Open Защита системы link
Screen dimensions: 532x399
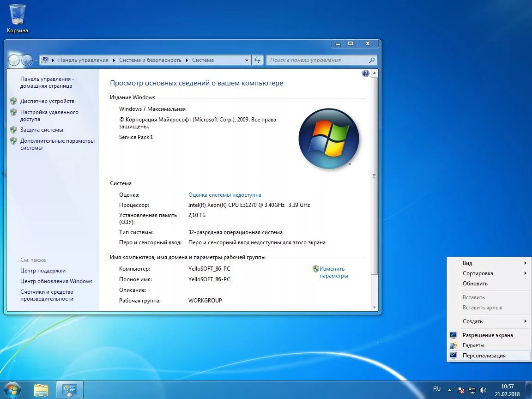[42, 130]
